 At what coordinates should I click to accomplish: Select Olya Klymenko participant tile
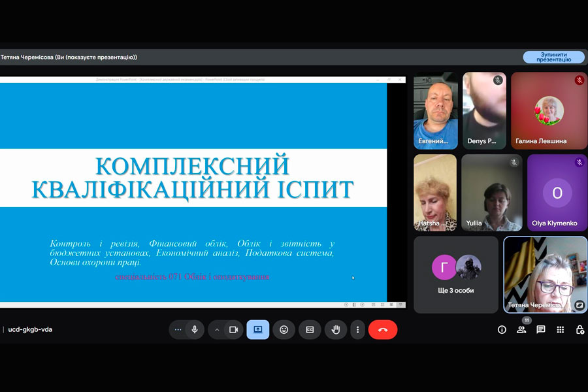(x=557, y=193)
